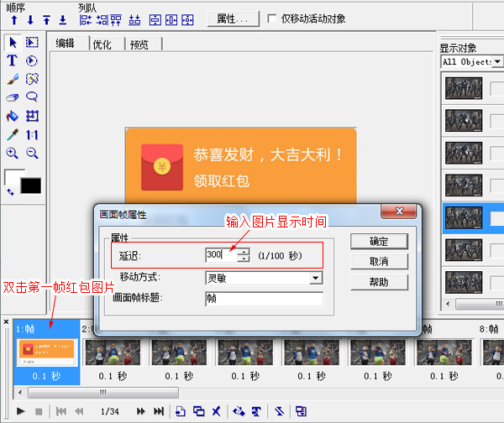Click the 确定 button in the dialog
504x423 pixels.
click(380, 241)
